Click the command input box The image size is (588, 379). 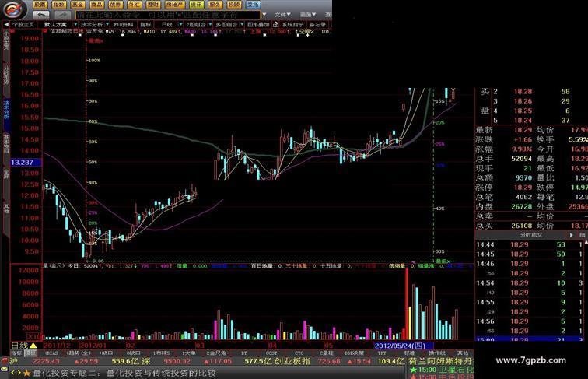pos(168,15)
